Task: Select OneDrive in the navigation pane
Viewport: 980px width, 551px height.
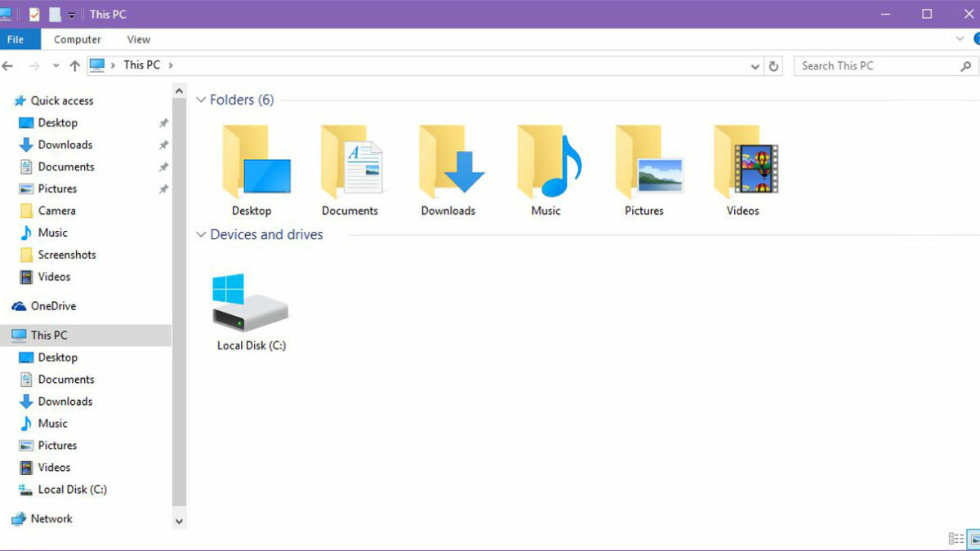Action: pos(53,306)
